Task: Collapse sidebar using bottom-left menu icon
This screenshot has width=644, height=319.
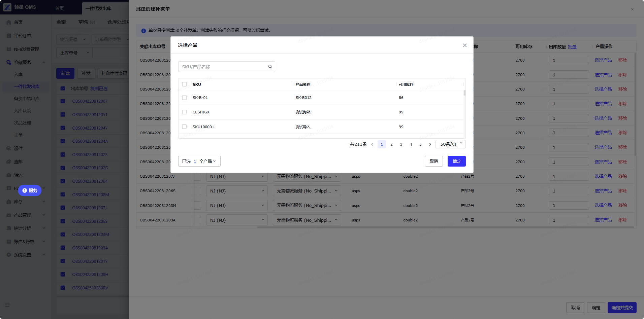Action: pos(7,305)
